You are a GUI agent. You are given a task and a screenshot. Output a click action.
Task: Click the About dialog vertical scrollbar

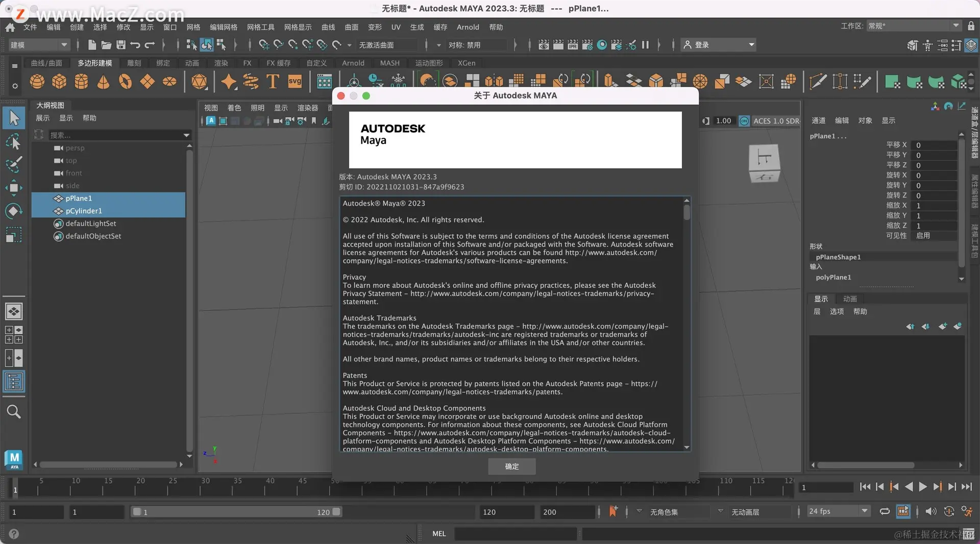[687, 212]
